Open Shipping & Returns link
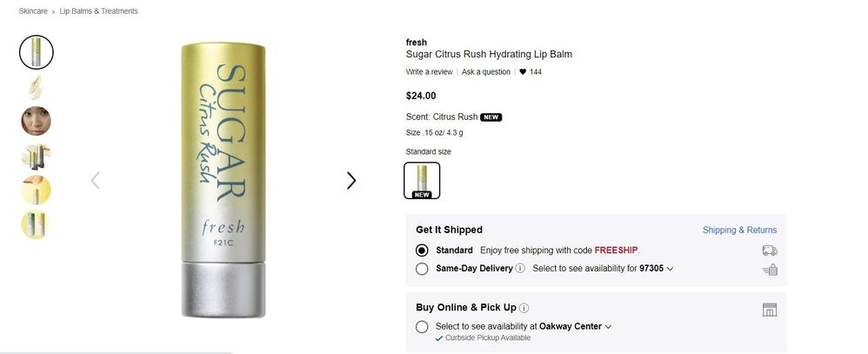This screenshot has height=354, width=868. click(x=739, y=230)
